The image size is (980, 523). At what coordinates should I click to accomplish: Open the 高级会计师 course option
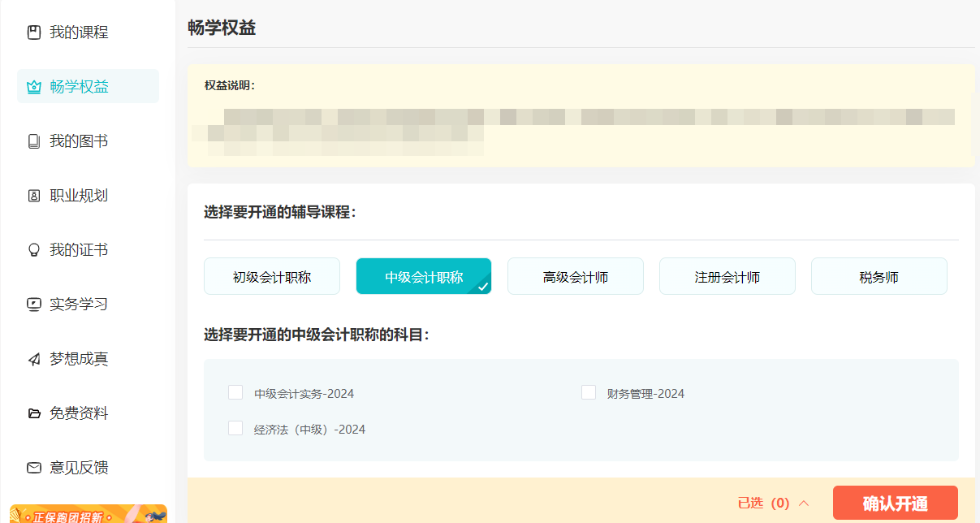(x=575, y=276)
